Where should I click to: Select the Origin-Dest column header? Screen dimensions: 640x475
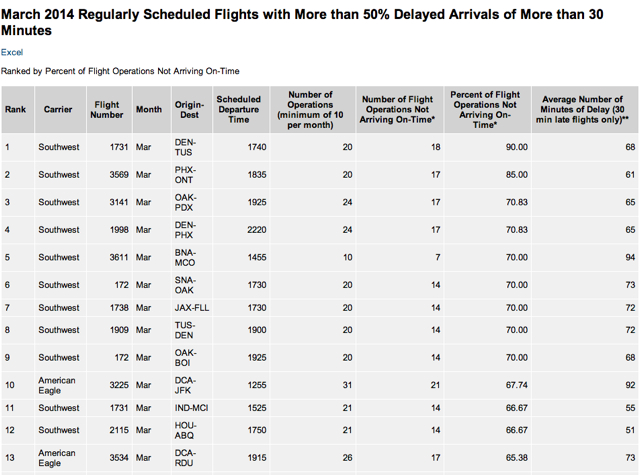pyautogui.click(x=192, y=109)
